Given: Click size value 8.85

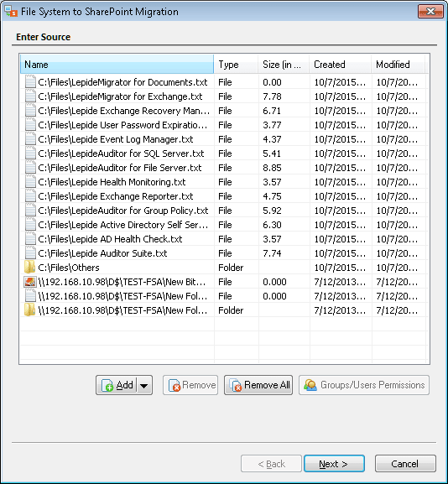Looking at the screenshot, I should point(272,168).
